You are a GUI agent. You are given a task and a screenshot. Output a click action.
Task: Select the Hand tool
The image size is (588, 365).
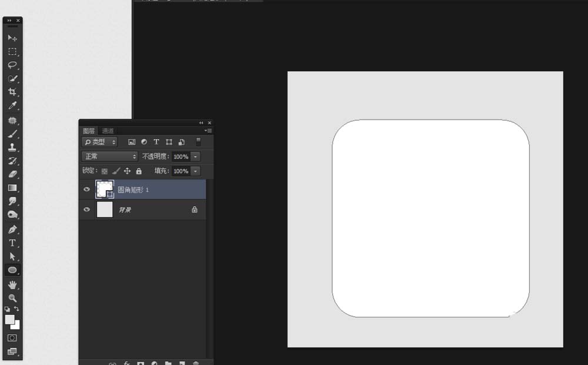point(12,284)
